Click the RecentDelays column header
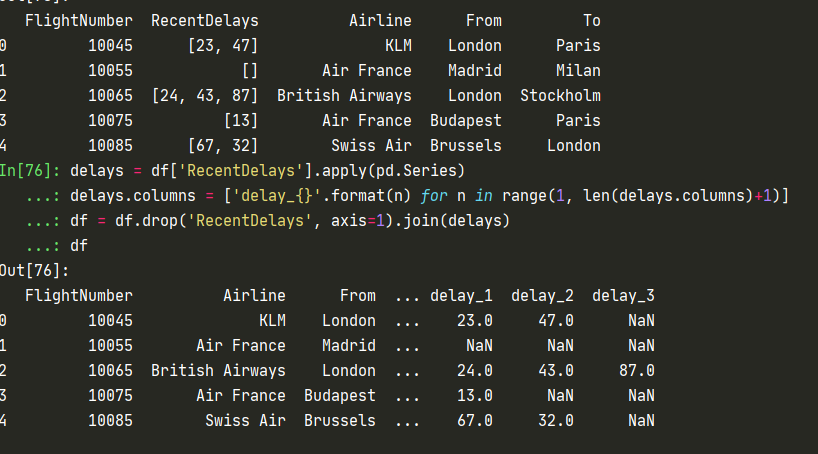 click(x=204, y=20)
